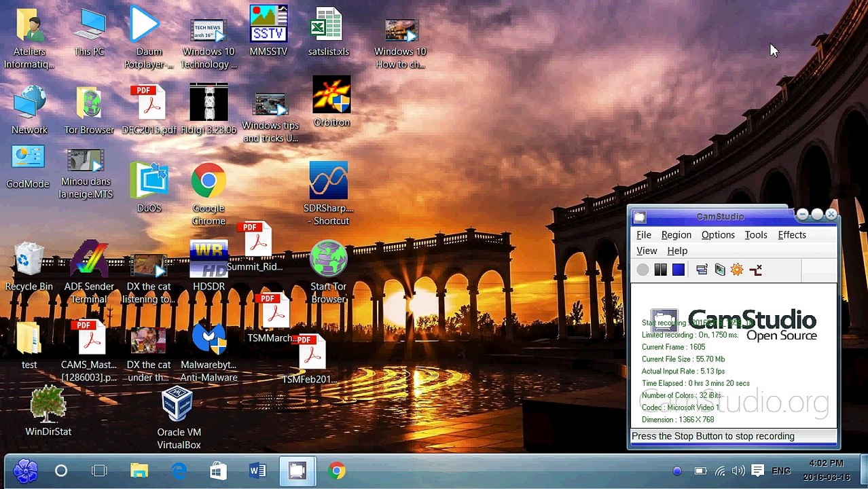Click the ENG language indicator

click(781, 471)
